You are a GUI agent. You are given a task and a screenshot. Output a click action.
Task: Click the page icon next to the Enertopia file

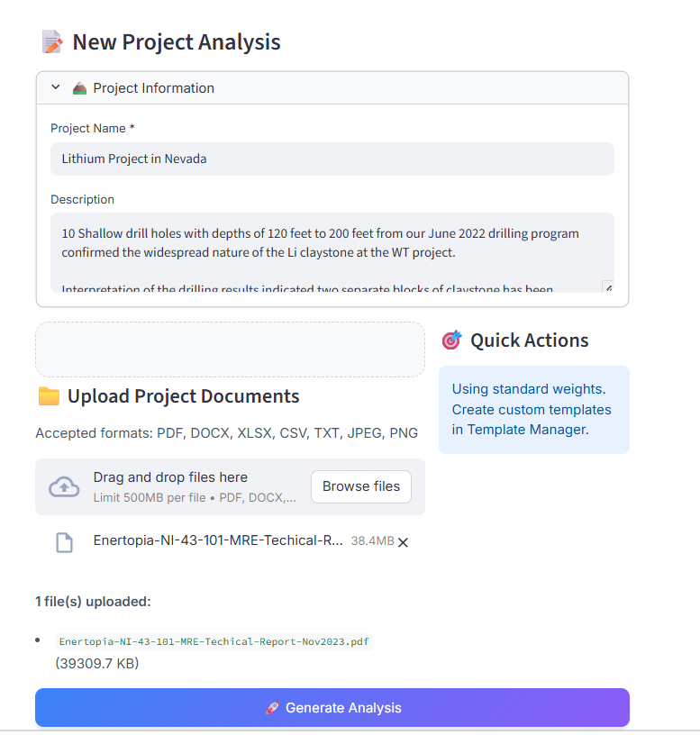click(64, 542)
